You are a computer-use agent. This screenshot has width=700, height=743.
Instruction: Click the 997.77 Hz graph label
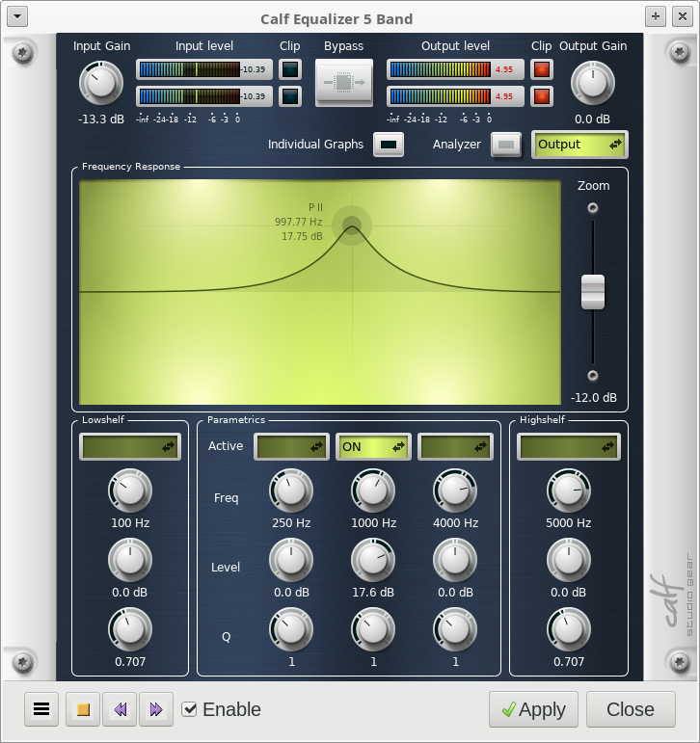click(x=298, y=222)
